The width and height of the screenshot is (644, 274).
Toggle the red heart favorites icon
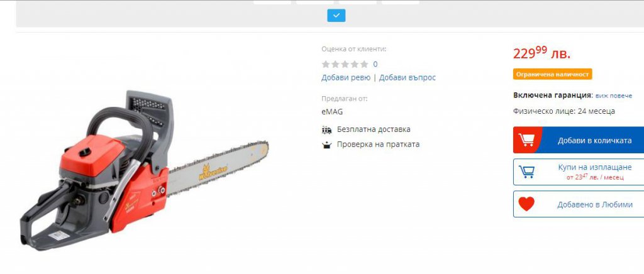[526, 204]
